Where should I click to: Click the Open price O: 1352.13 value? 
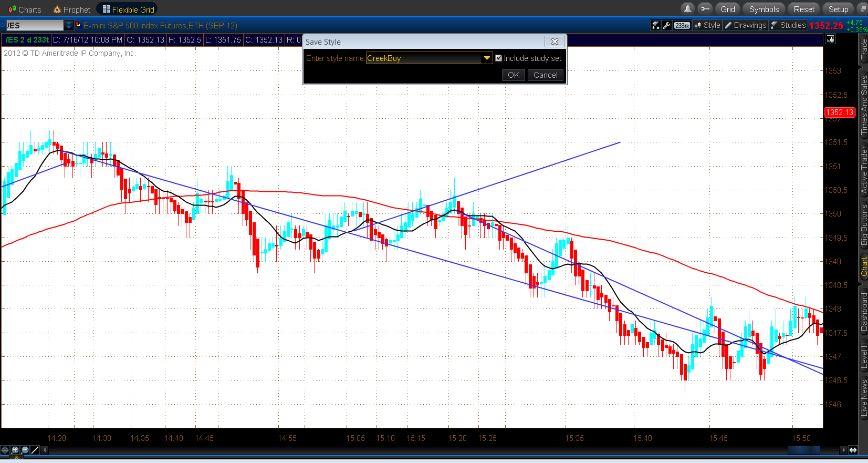pyautogui.click(x=145, y=40)
